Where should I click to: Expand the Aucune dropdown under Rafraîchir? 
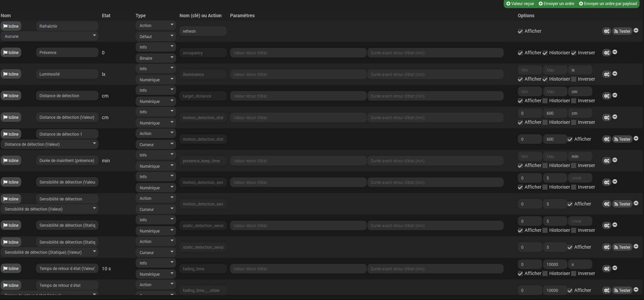pos(50,36)
